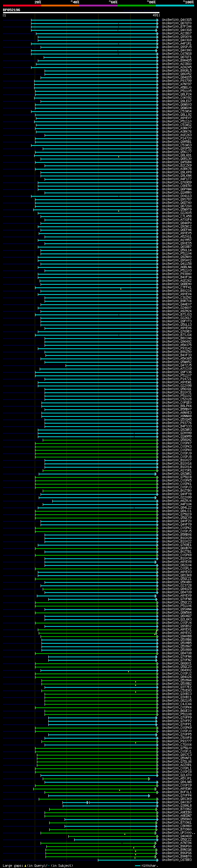This screenshot has height=868, width=197.
Task: Click the UniRef100_O82104 label
Action: click(x=177, y=565)
